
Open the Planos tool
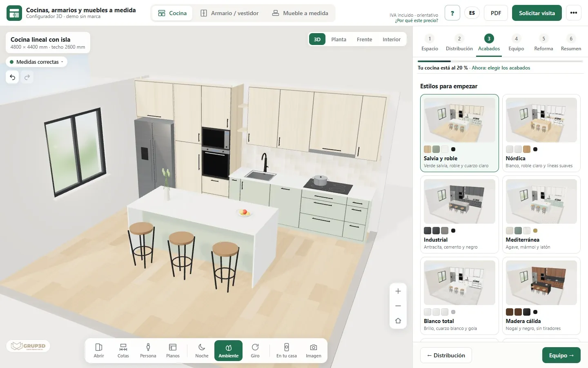pos(173,350)
